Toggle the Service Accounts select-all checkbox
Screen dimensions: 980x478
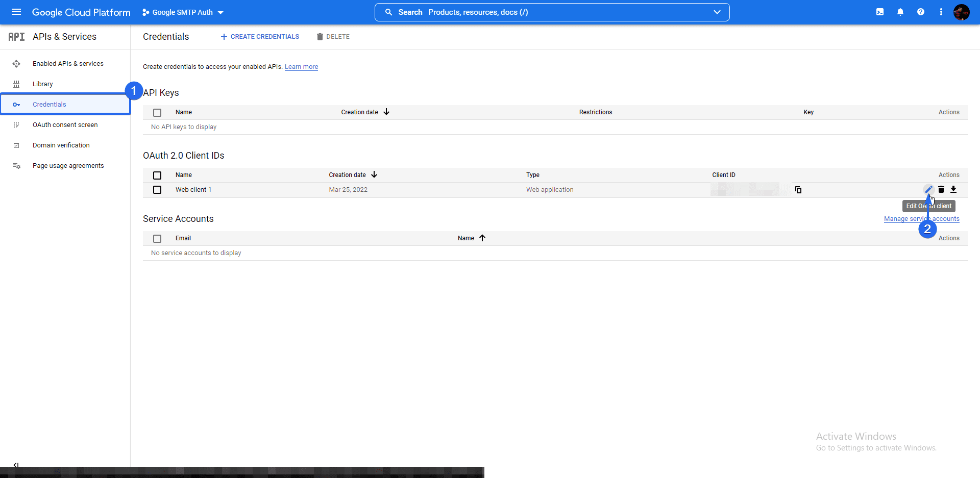click(x=157, y=239)
